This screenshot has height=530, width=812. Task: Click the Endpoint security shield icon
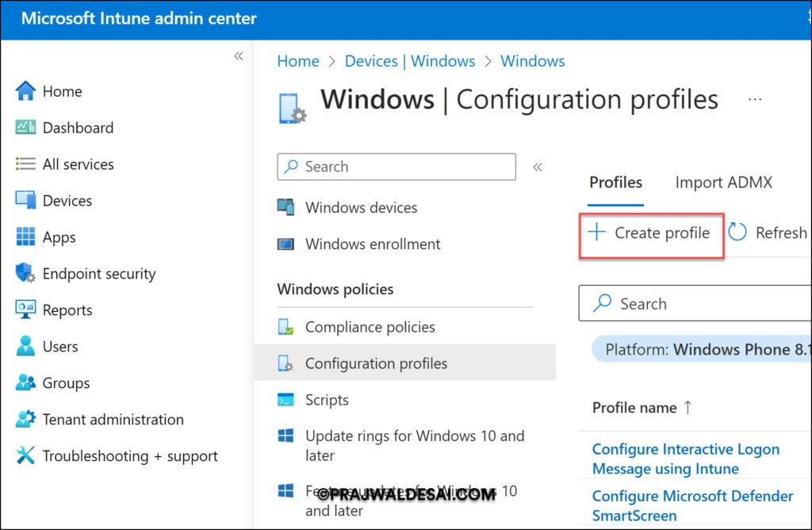(x=25, y=273)
